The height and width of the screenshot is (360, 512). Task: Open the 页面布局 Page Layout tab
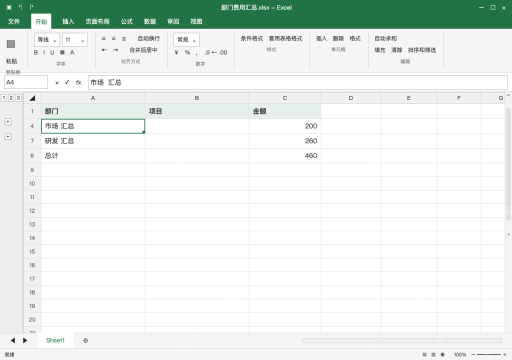click(x=97, y=22)
